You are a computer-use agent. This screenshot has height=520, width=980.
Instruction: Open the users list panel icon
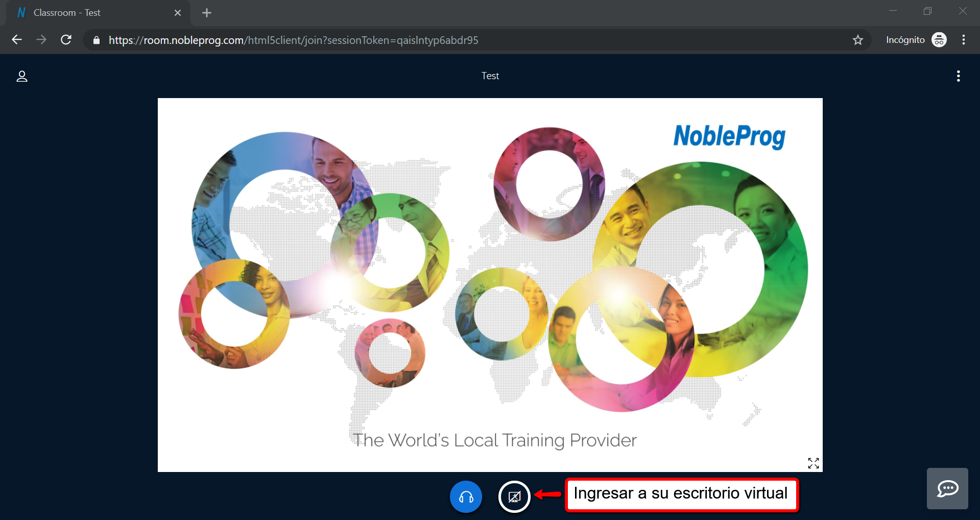pos(22,77)
